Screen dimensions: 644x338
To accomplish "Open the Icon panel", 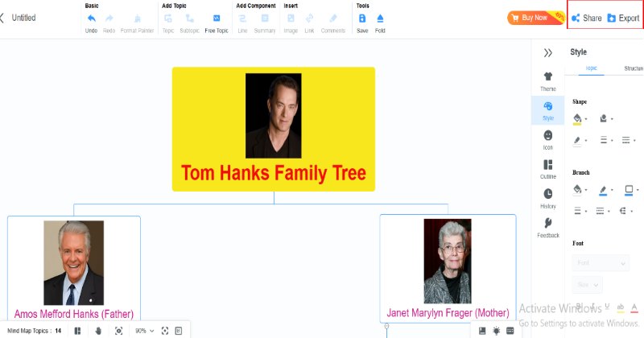I will (548, 140).
